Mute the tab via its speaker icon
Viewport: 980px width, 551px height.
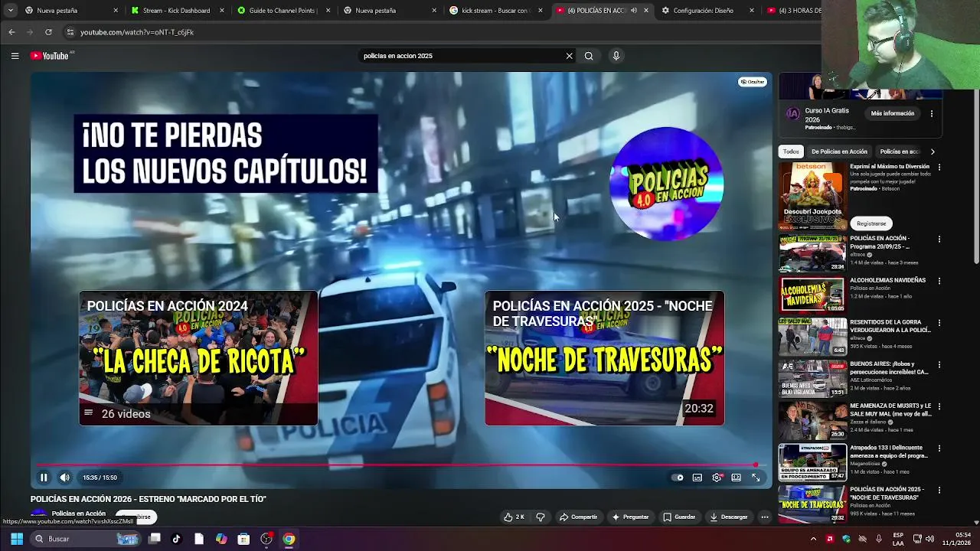[633, 11]
